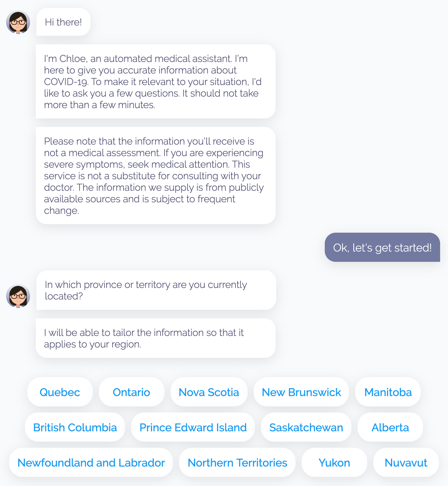Click Chloe's avatar beside 'Hi there!'
The height and width of the screenshot is (486, 448).
(18, 22)
